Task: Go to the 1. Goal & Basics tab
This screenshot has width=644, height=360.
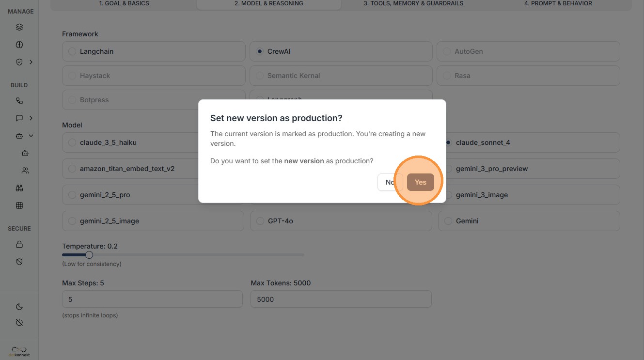Action: [124, 3]
